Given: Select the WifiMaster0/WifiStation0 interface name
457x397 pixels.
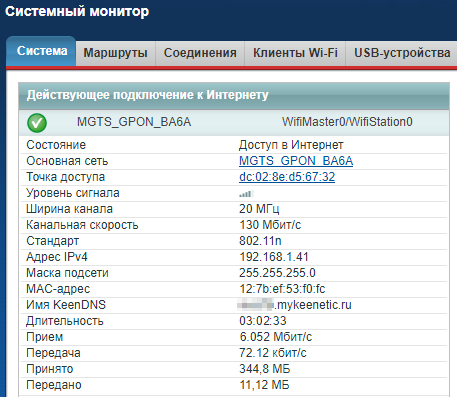Looking at the screenshot, I should (x=347, y=122).
